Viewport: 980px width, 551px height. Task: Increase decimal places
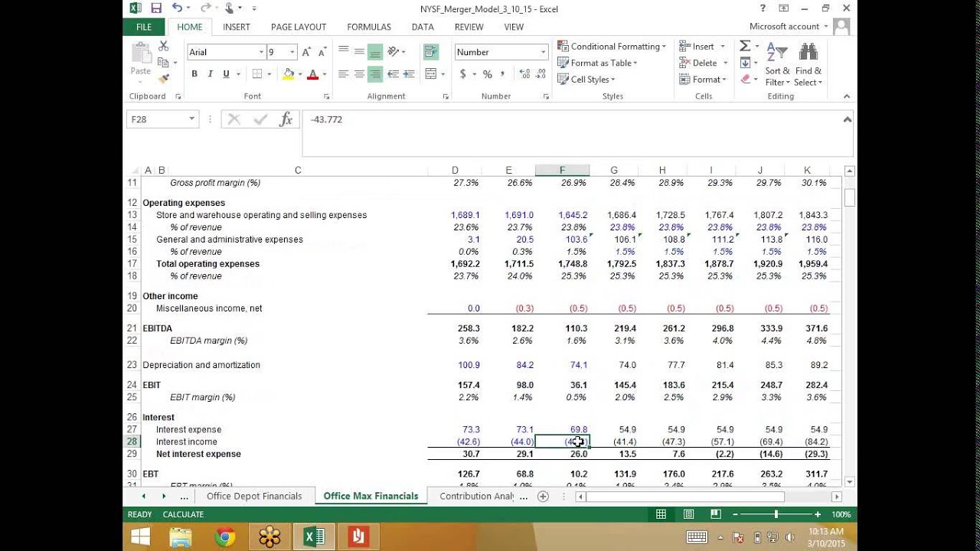coord(524,74)
